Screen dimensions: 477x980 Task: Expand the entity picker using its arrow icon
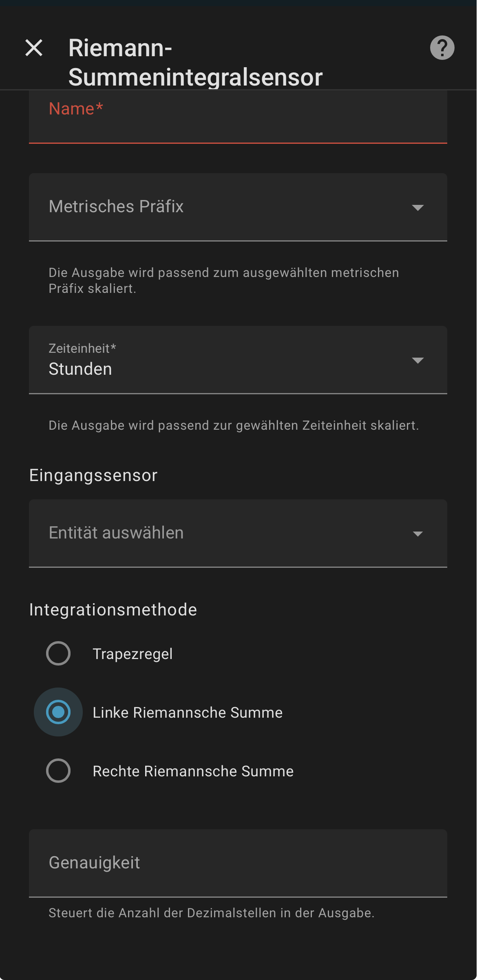(417, 534)
